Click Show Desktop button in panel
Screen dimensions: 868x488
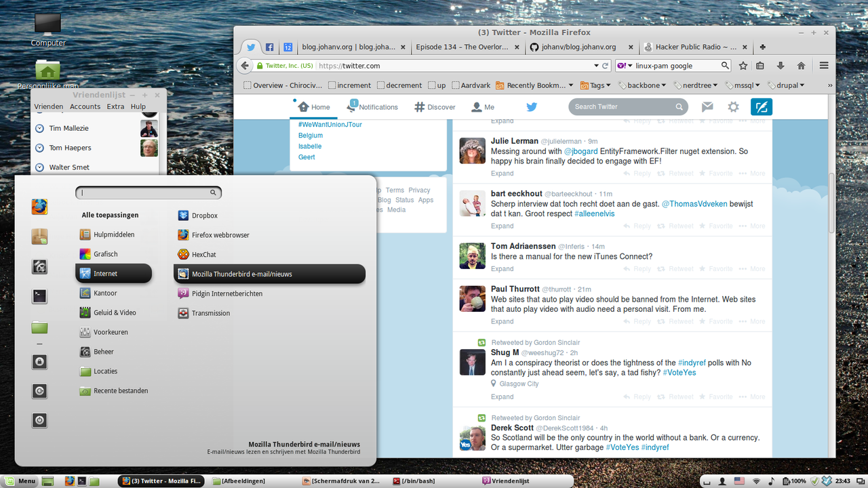tap(47, 481)
